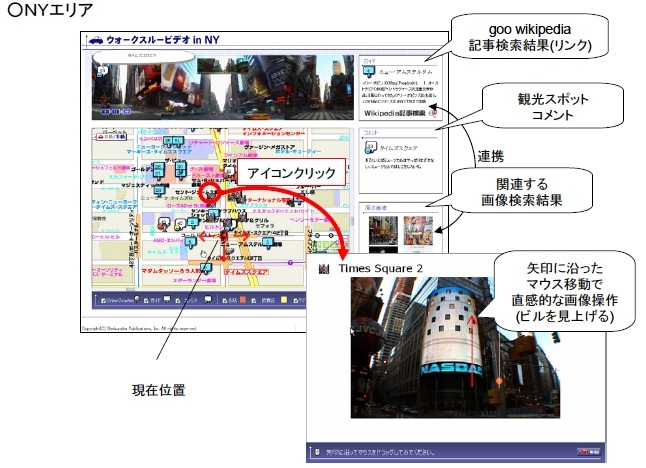
Task: Open the second related image thumbnail
Action: tap(418, 230)
